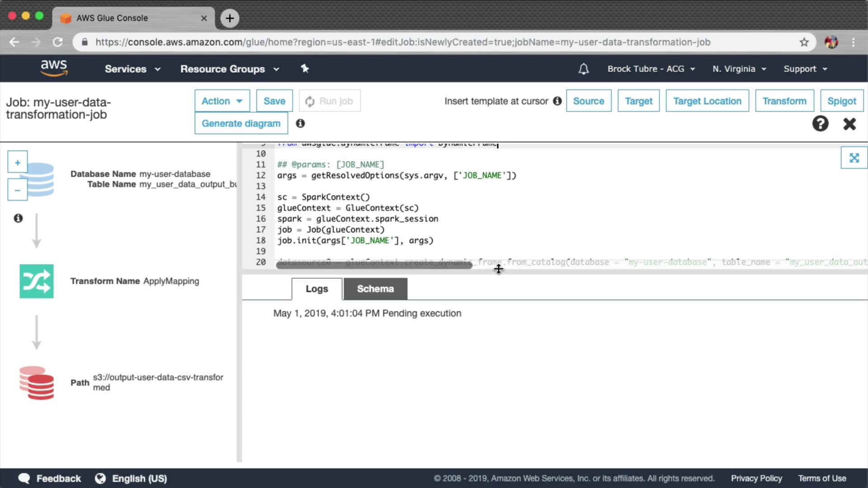Insert the Transform template
The width and height of the screenshot is (868, 488).
(x=784, y=101)
